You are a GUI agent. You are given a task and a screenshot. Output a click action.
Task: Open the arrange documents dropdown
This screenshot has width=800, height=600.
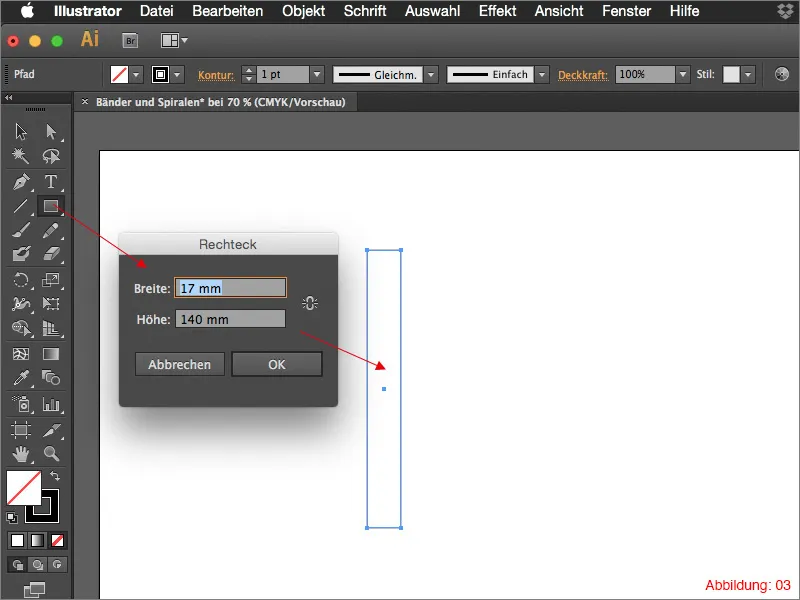(174, 40)
